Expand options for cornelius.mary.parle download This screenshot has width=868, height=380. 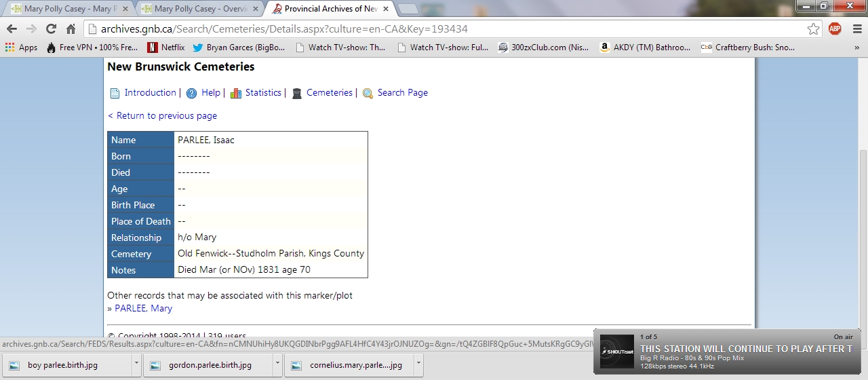419,365
